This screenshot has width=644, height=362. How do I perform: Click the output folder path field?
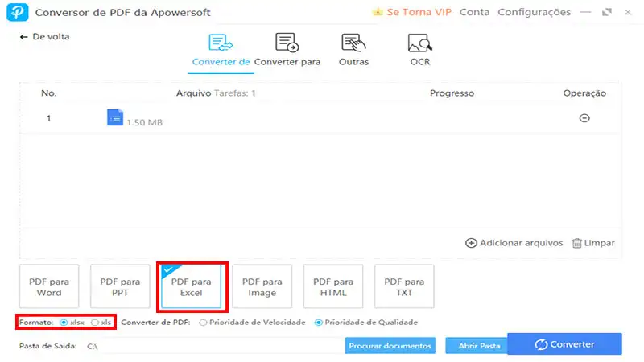point(213,346)
